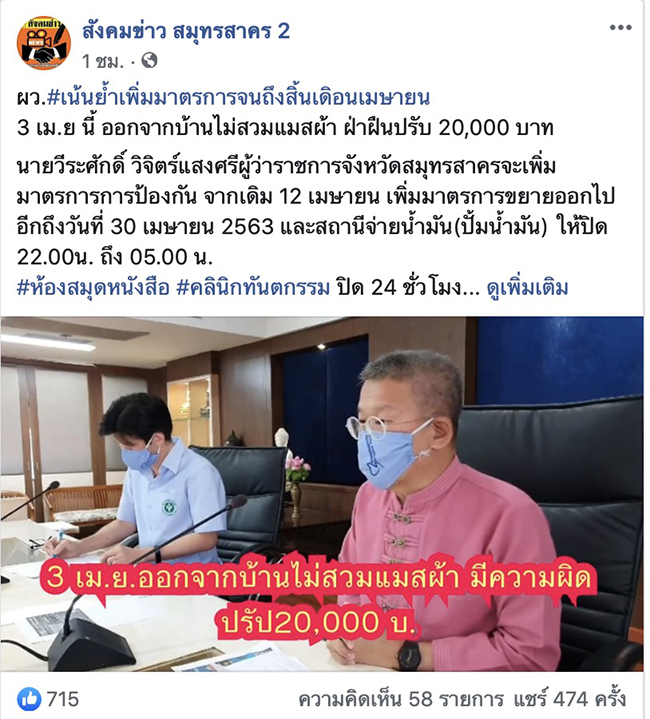Click the blue thumbs-up like reaction icon
The width and height of the screenshot is (650, 719).
29,699
